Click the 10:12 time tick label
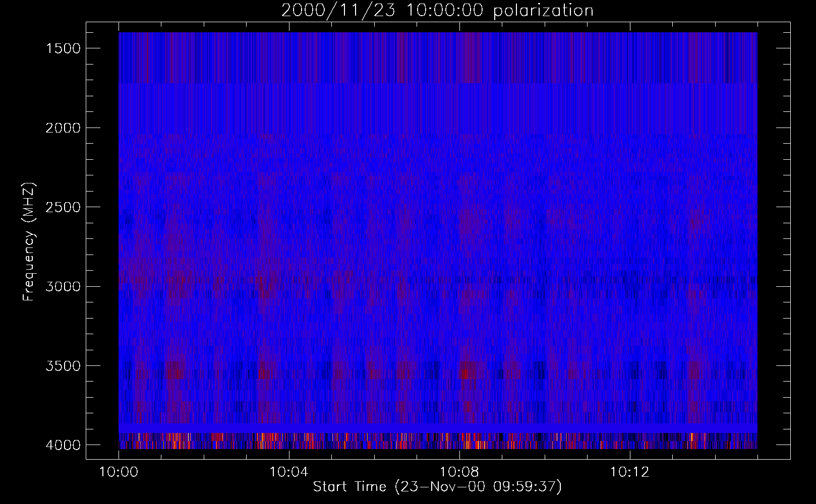This screenshot has height=504, width=816. pyautogui.click(x=629, y=472)
